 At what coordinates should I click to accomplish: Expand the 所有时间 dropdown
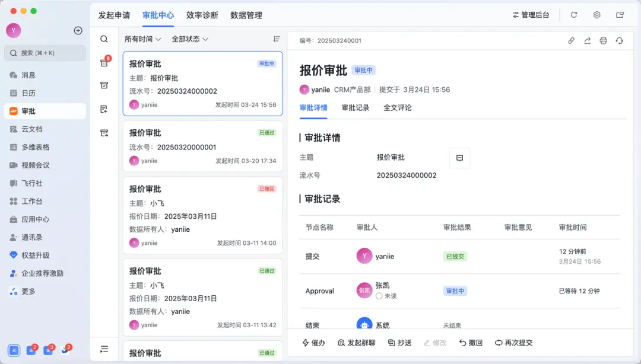click(x=142, y=39)
